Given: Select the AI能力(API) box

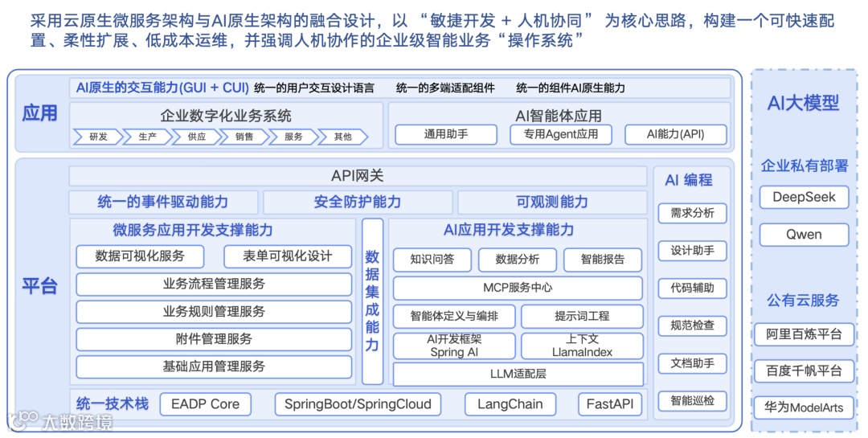Looking at the screenshot, I should coord(675,134).
